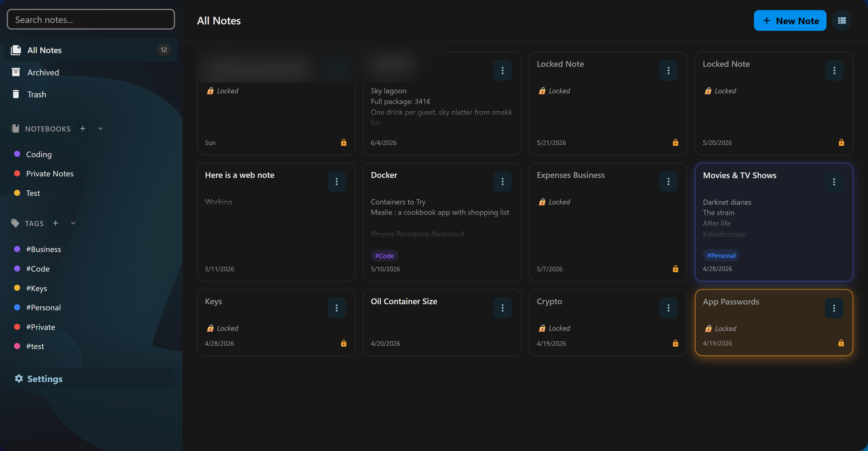
Task: Open options menu on Keys note
Action: point(336,308)
